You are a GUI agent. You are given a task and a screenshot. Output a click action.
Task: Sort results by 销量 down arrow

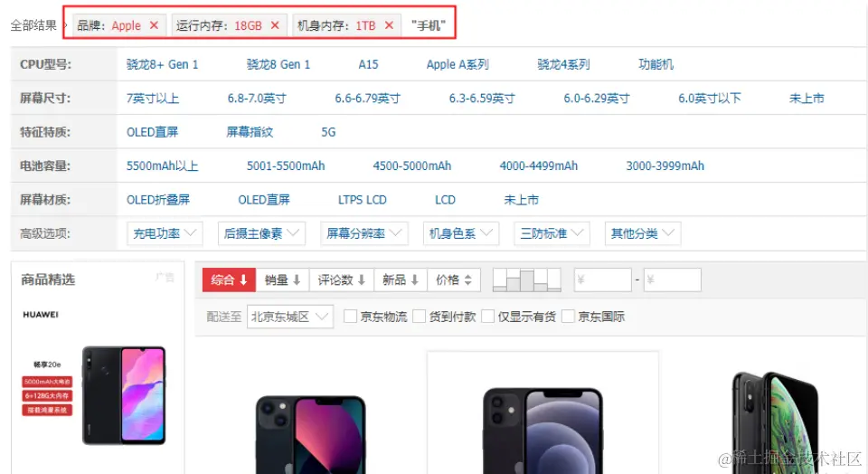[282, 280]
